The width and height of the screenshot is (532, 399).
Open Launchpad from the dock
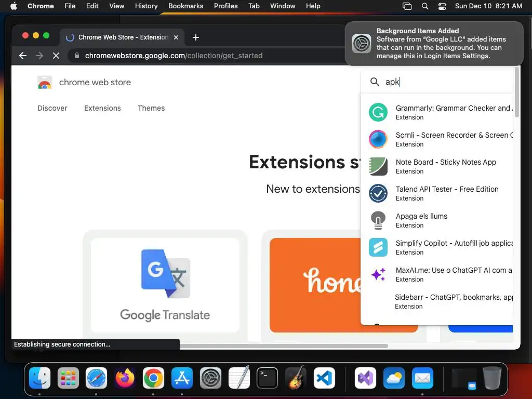point(68,378)
